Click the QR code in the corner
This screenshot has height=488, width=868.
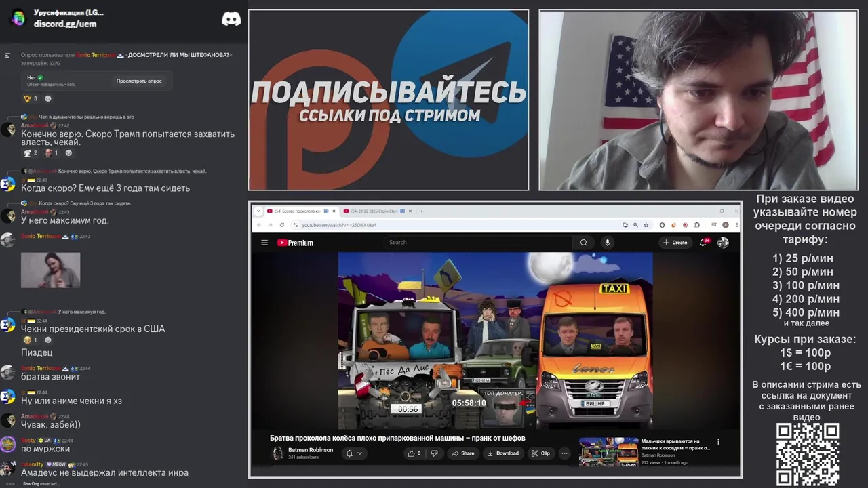pyautogui.click(x=808, y=454)
